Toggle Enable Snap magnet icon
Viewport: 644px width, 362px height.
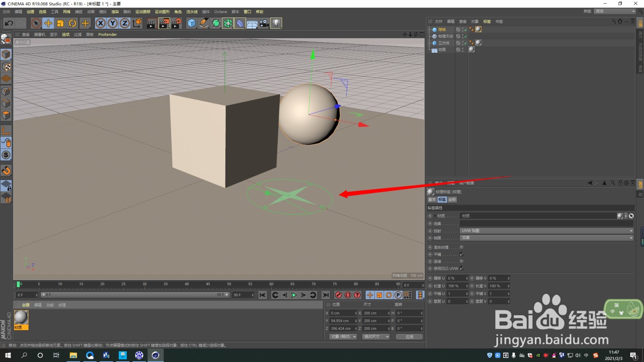(6, 171)
